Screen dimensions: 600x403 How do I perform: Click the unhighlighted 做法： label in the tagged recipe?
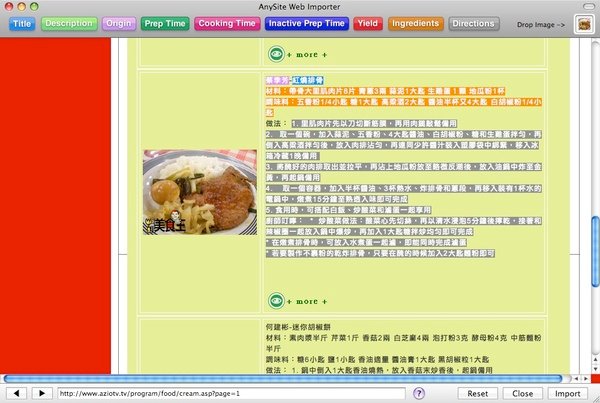coord(276,124)
